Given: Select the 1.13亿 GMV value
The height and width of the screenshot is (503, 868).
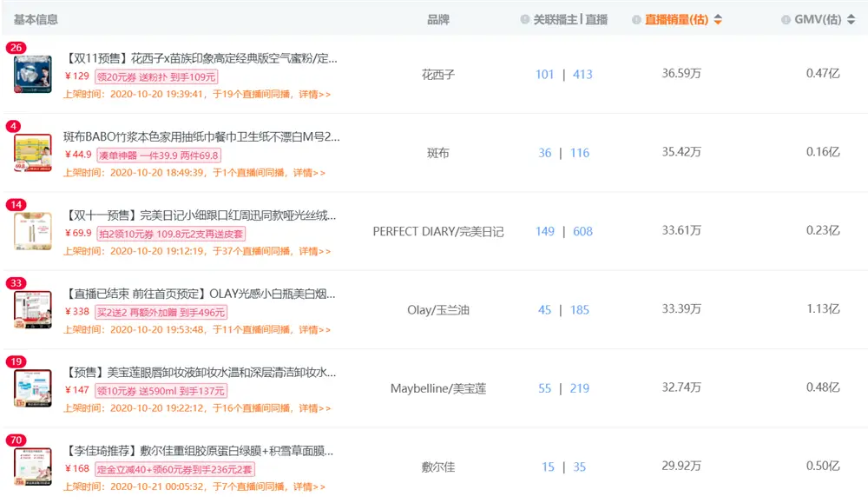Looking at the screenshot, I should point(823,308).
